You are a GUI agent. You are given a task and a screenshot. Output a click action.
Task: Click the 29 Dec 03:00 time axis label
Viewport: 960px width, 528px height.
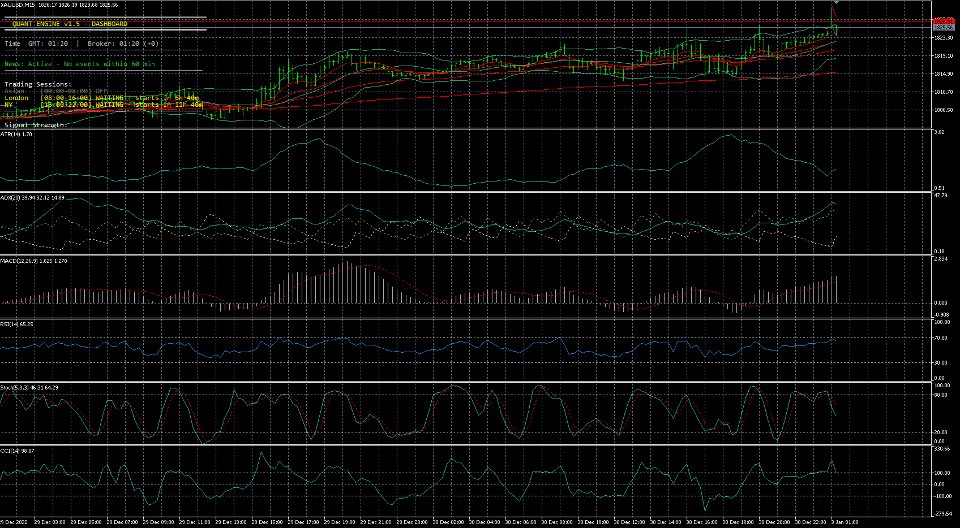tap(50, 522)
